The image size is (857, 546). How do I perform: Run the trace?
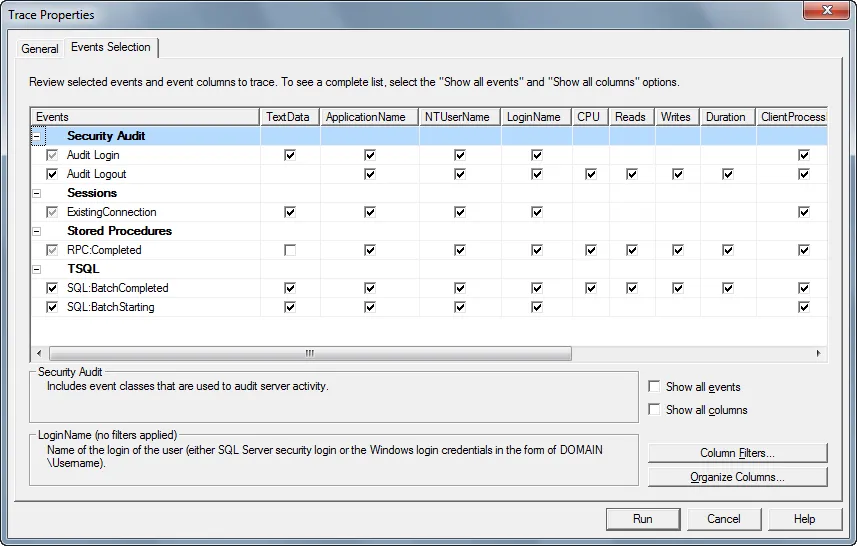click(x=643, y=519)
